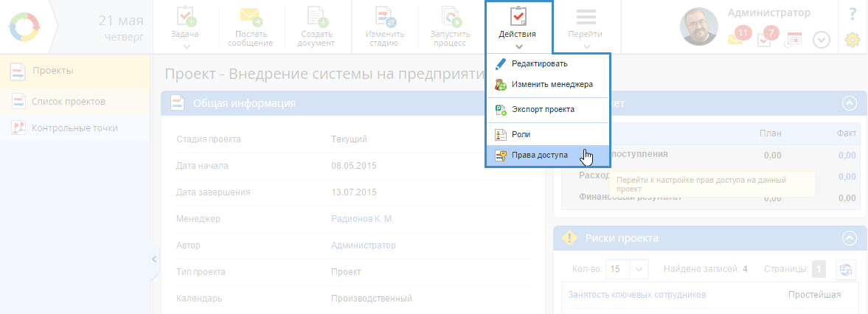Viewport: 868px width, 314px height.
Task: Open the calendar icon near the avatar
Action: pyautogui.click(x=794, y=40)
